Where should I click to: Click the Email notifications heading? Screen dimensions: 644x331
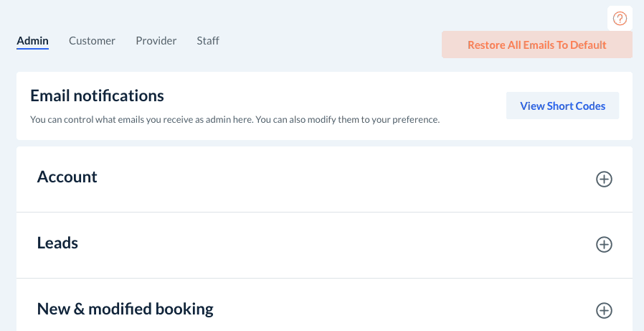click(97, 95)
